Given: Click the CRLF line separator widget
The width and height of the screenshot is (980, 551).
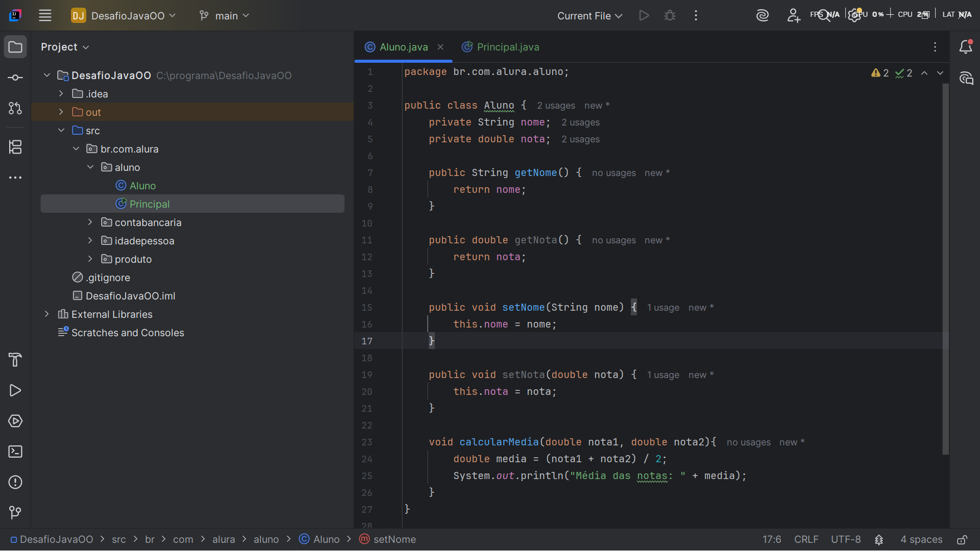Looking at the screenshot, I should (806, 540).
